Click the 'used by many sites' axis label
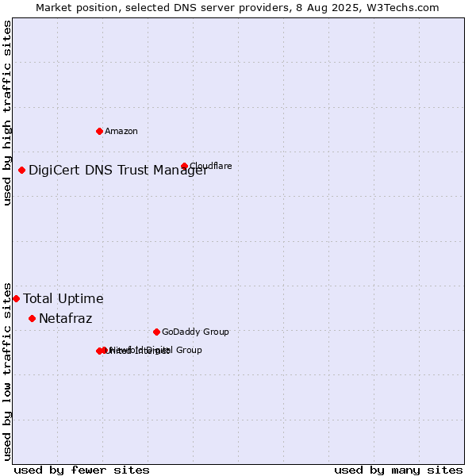The image size is (476, 476). (398, 470)
